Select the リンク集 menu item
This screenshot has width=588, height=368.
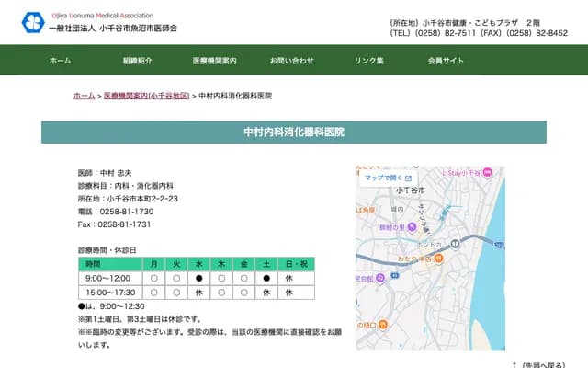(369, 60)
